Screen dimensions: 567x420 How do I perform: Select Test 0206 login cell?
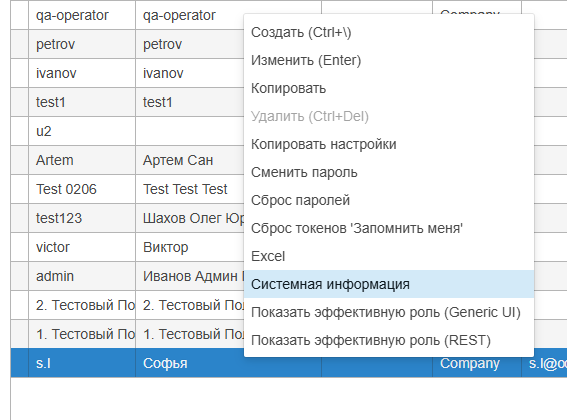pyautogui.click(x=82, y=189)
